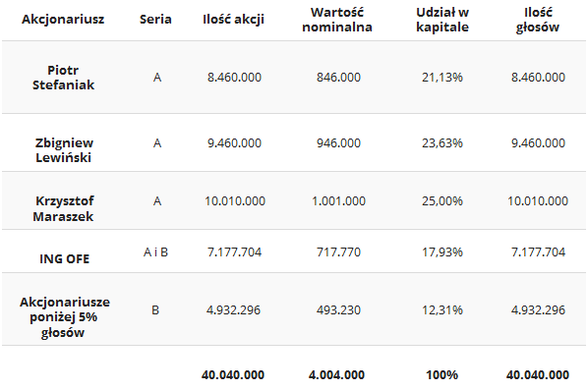Select the ING OFE row label
The width and height of the screenshot is (588, 391).
pos(65,258)
